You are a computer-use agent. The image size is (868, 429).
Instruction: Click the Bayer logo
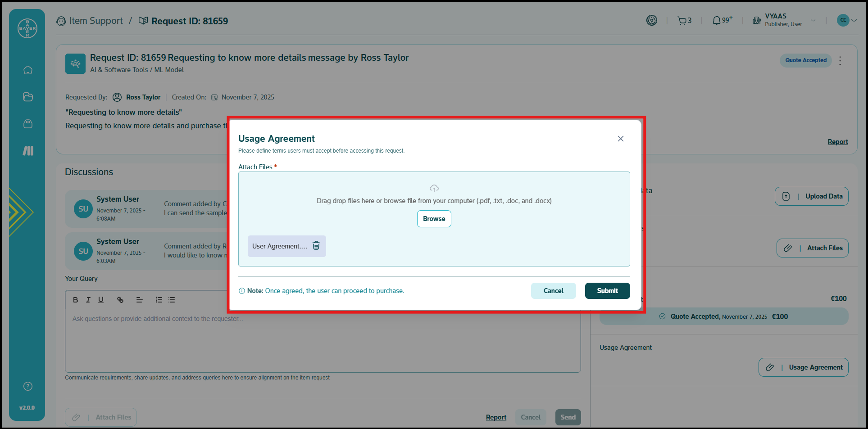pos(27,28)
